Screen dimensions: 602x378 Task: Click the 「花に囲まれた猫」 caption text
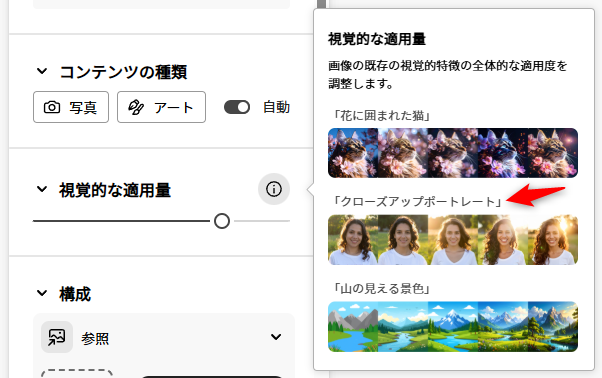pos(381,115)
